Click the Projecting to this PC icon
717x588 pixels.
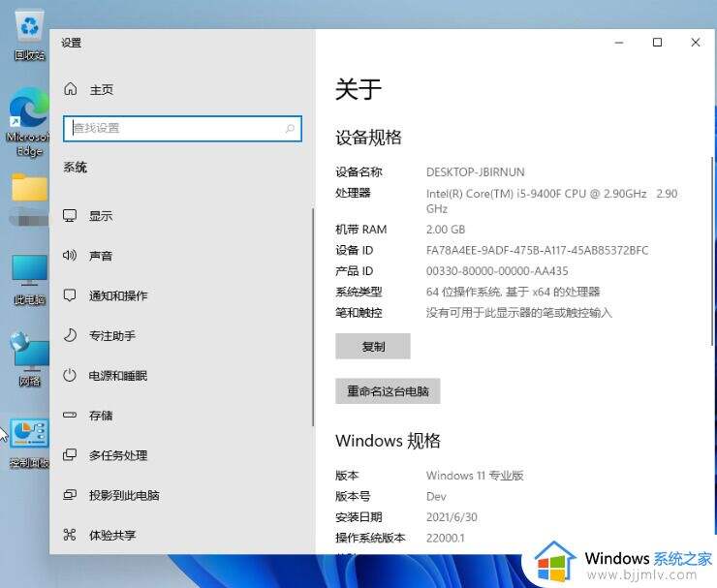[x=70, y=495]
